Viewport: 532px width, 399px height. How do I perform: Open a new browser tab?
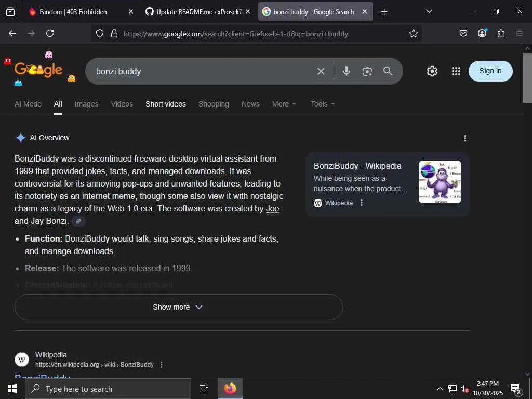(x=384, y=12)
